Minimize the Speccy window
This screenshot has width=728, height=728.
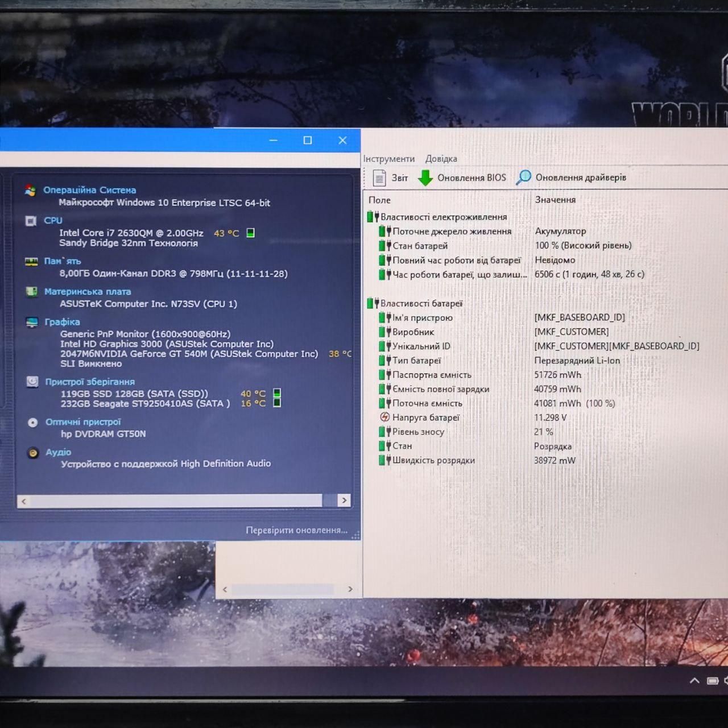[x=274, y=140]
